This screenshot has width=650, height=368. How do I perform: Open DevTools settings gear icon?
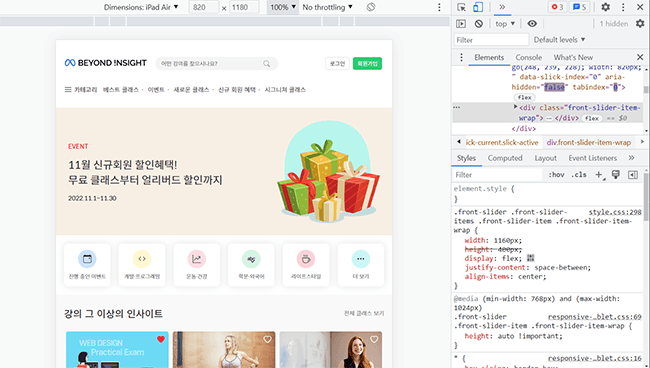[605, 7]
